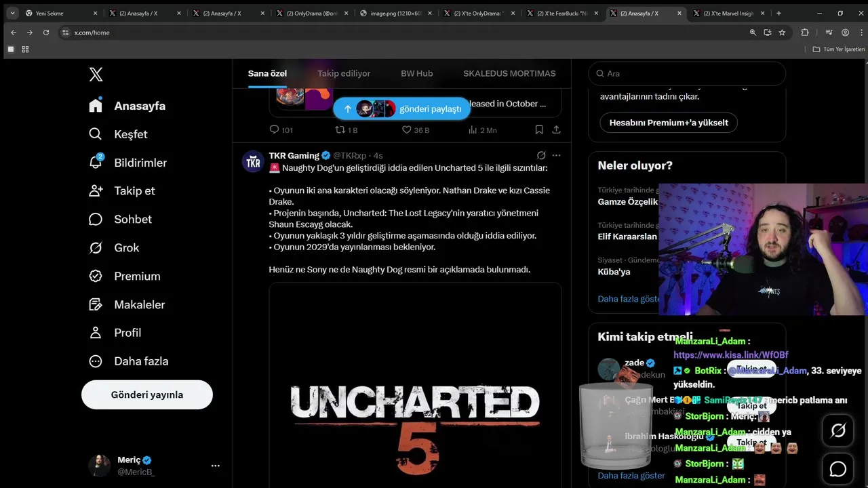Screen dimensions: 868x488
Task: Open the SKALEDUS MORTIMAS tab
Action: coord(509,73)
